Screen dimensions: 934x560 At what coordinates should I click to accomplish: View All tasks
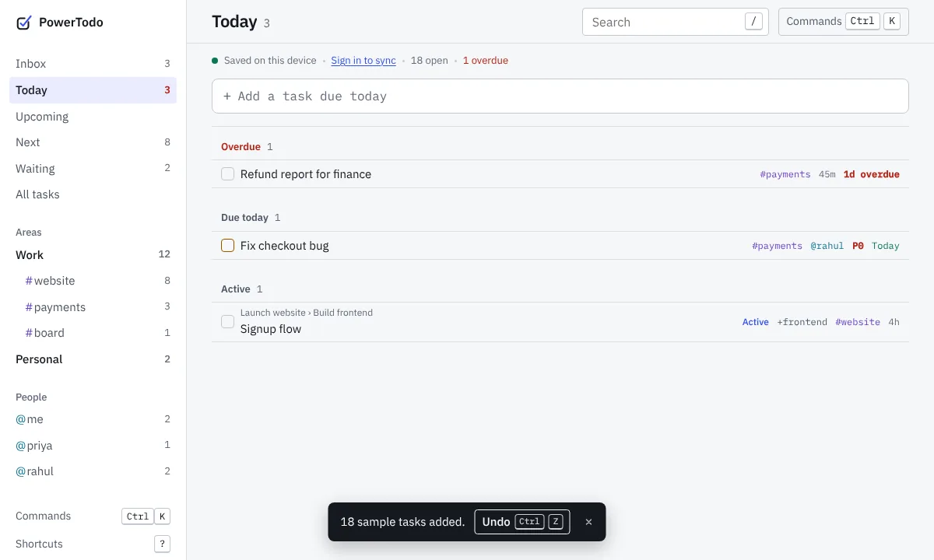[93, 194]
